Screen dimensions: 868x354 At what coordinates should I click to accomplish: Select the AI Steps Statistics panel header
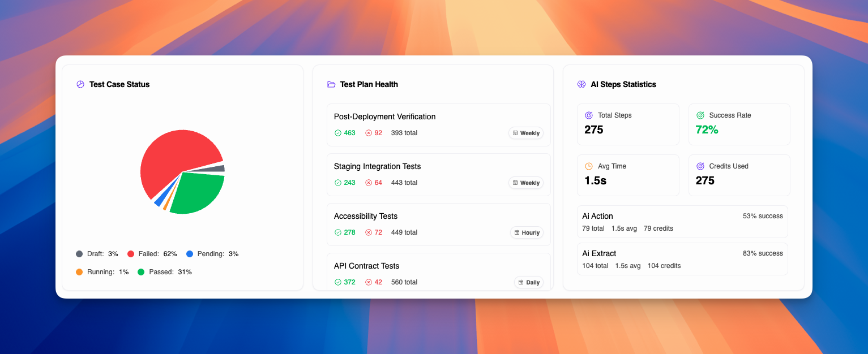pyautogui.click(x=623, y=84)
